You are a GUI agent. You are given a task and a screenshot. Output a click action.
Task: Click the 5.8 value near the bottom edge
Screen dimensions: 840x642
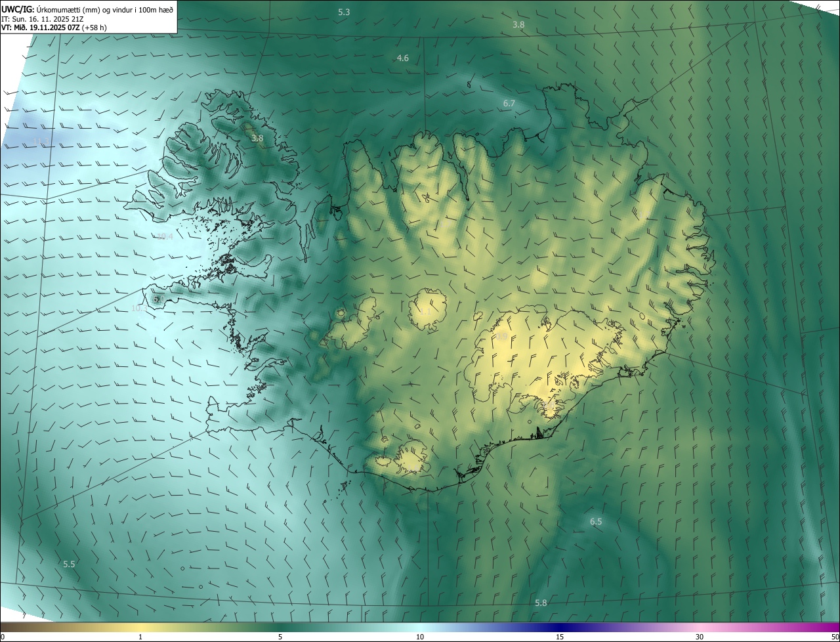541,603
